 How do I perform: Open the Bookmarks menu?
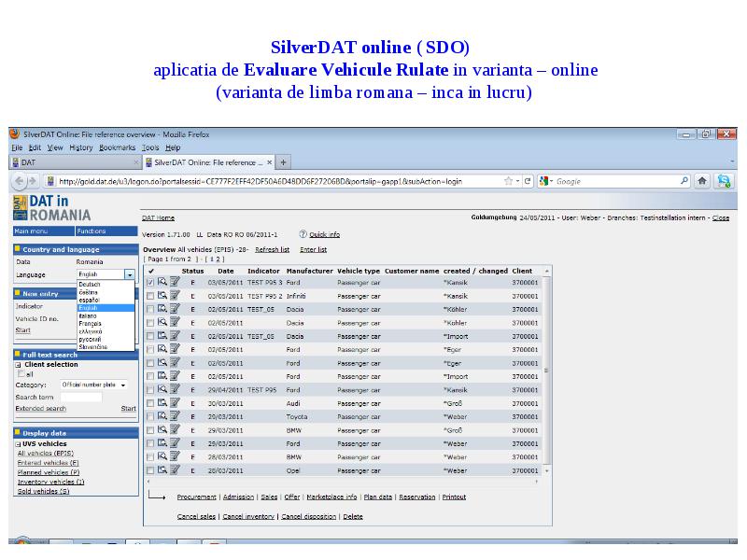coord(118,147)
